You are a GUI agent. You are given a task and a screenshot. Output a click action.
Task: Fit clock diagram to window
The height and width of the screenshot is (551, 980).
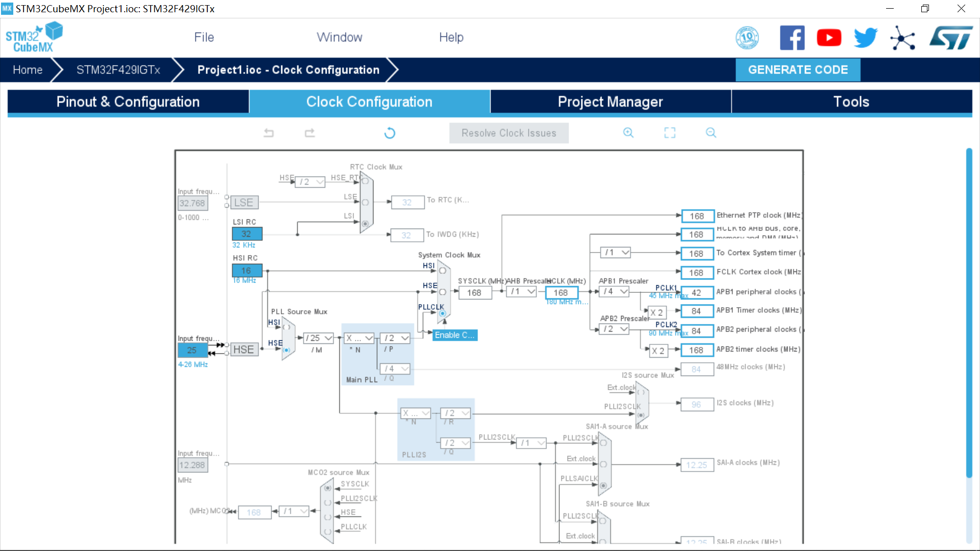tap(670, 133)
